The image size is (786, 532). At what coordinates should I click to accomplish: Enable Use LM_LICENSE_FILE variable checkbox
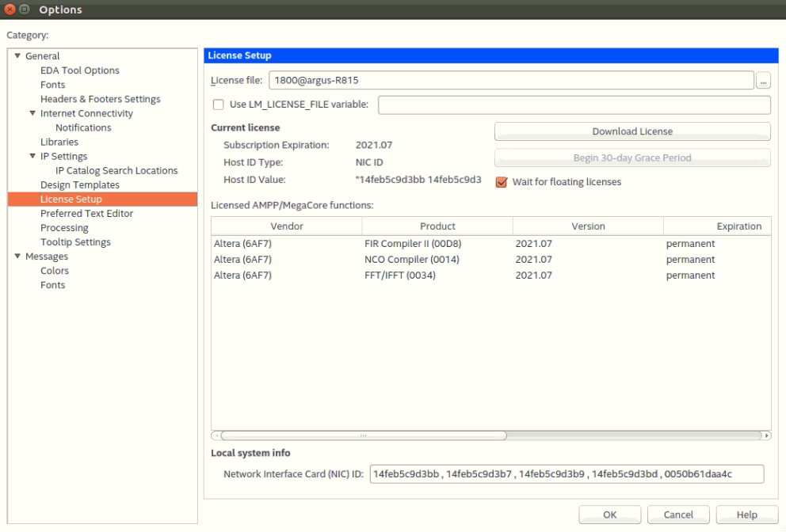[219, 104]
